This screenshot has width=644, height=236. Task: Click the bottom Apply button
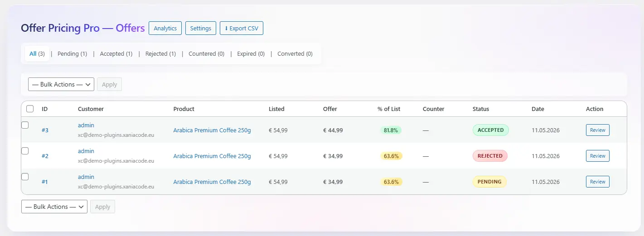click(102, 207)
